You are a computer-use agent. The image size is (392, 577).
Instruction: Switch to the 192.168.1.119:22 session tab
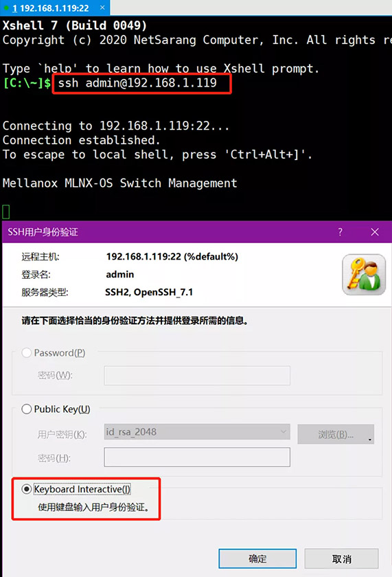tap(51, 8)
